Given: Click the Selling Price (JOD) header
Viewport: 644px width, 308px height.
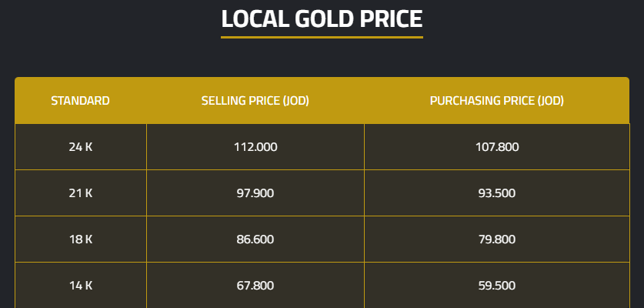Looking at the screenshot, I should click(x=255, y=101).
